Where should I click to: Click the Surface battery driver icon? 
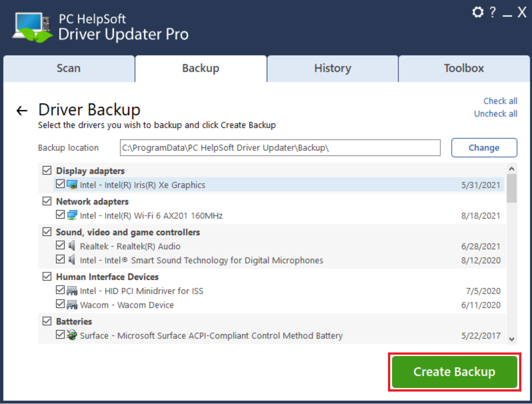(x=72, y=335)
